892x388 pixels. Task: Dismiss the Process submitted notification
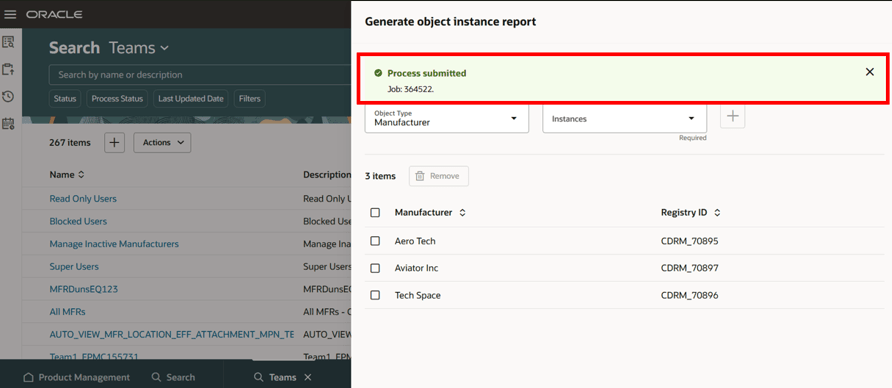tap(869, 72)
